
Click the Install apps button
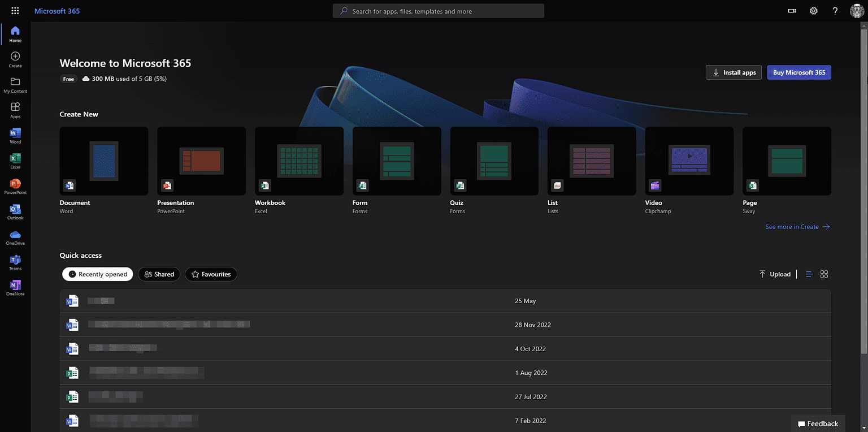click(x=734, y=72)
